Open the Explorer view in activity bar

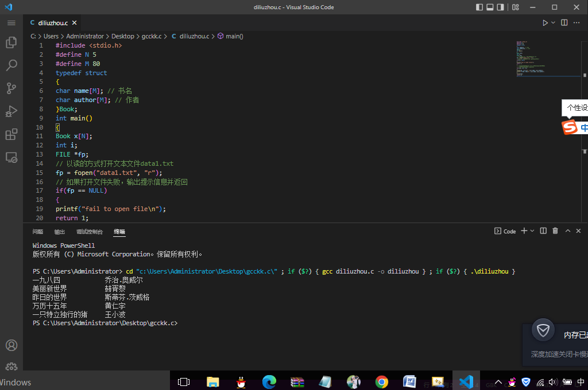point(11,42)
